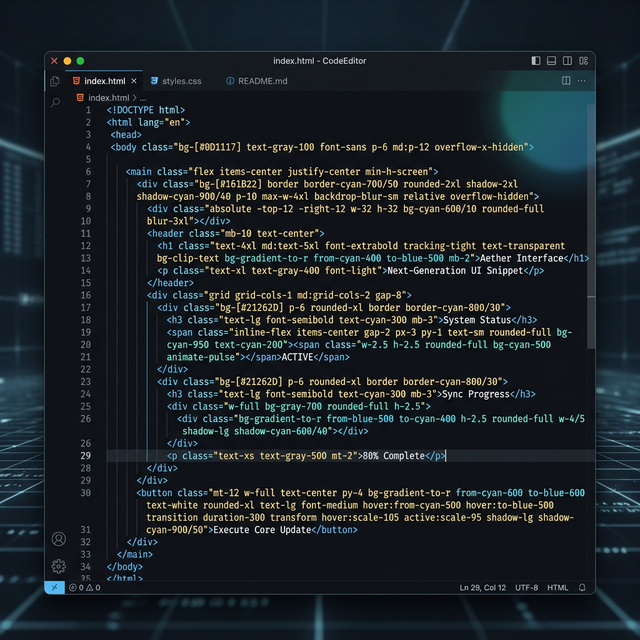Image resolution: width=640 pixels, height=640 pixels.
Task: Click line number 6 in the gutter
Action: [88, 172]
